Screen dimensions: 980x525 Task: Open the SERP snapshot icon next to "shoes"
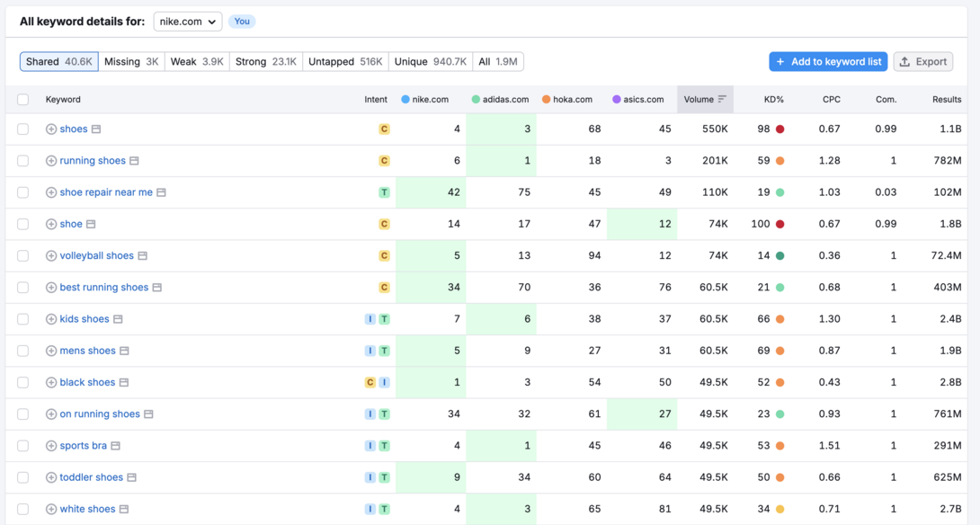click(x=95, y=129)
